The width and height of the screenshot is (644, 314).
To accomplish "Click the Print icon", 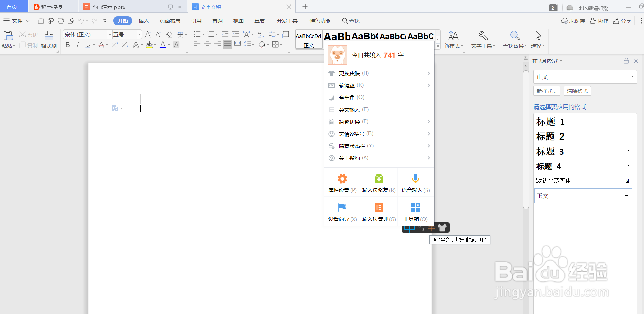I will pos(61,21).
